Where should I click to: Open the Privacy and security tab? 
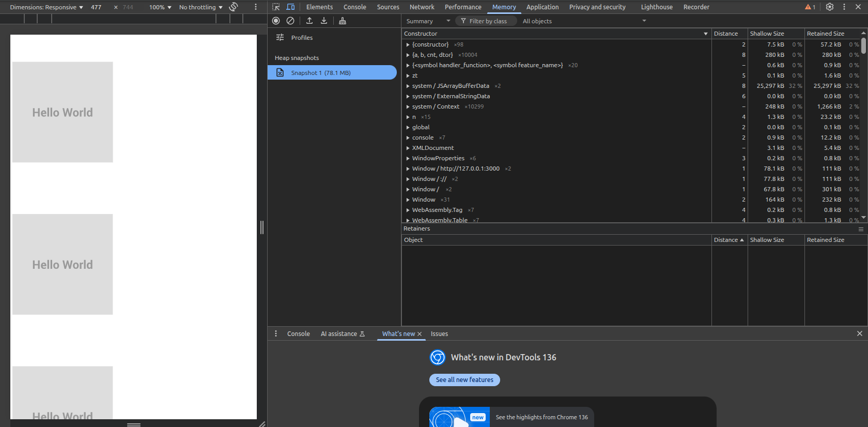[x=597, y=7]
